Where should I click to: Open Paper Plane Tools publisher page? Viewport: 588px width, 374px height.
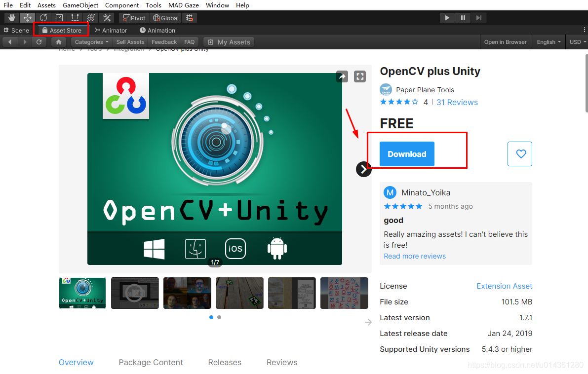[x=425, y=90]
